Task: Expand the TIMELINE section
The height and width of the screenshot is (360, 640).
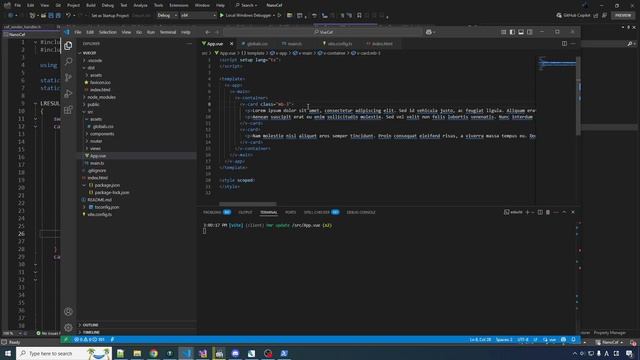Action: (91, 332)
